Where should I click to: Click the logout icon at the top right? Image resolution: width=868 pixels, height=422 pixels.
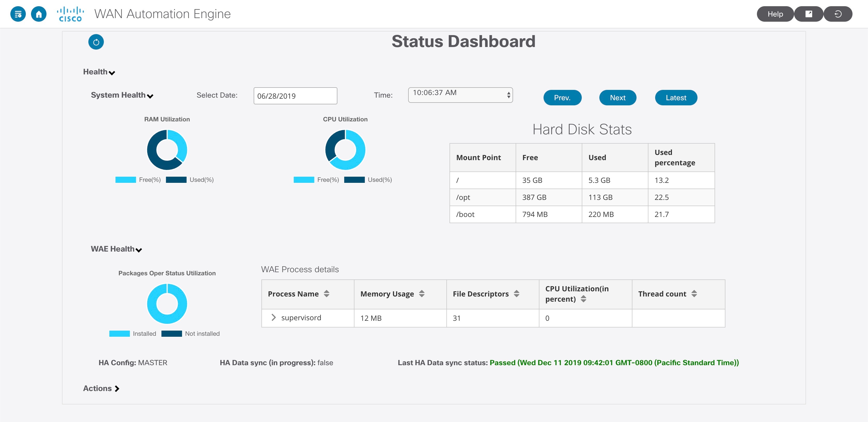pyautogui.click(x=838, y=14)
